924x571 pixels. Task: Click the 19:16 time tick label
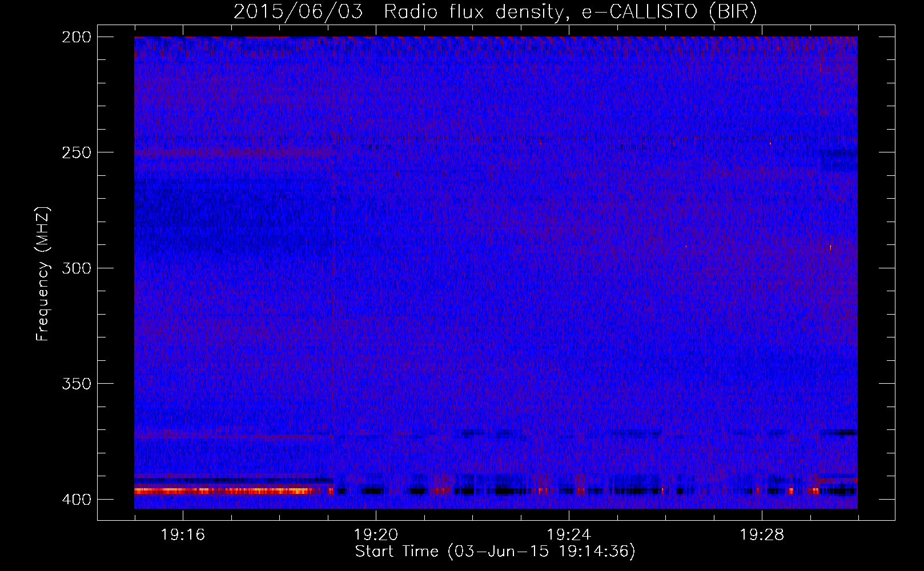pyautogui.click(x=183, y=535)
